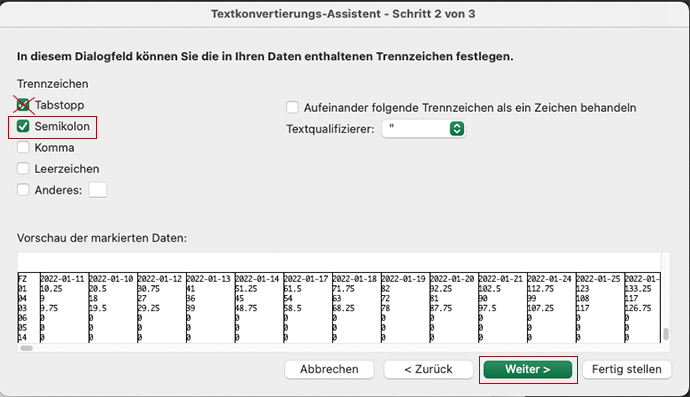Select the 2022-01-10 preview column header
690x397 pixels.
(x=111, y=279)
